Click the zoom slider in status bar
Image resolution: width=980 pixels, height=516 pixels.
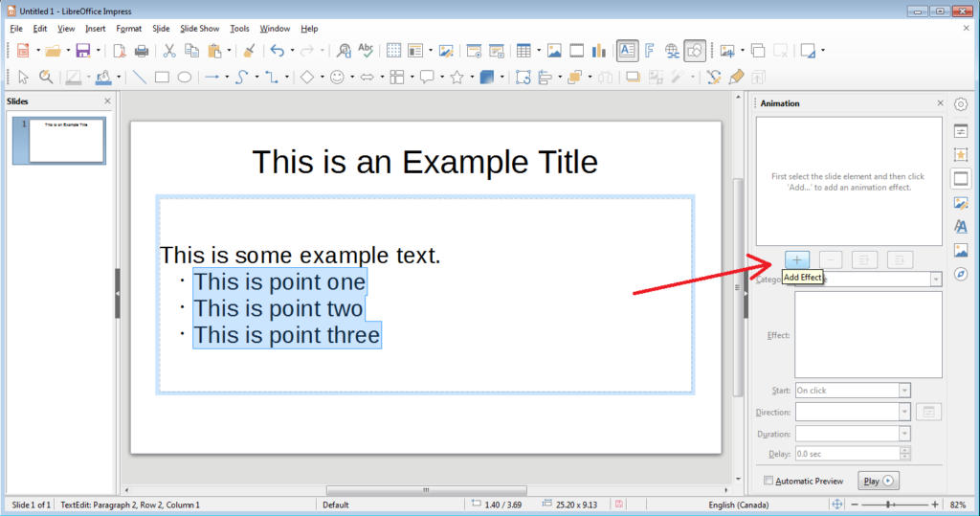click(889, 505)
